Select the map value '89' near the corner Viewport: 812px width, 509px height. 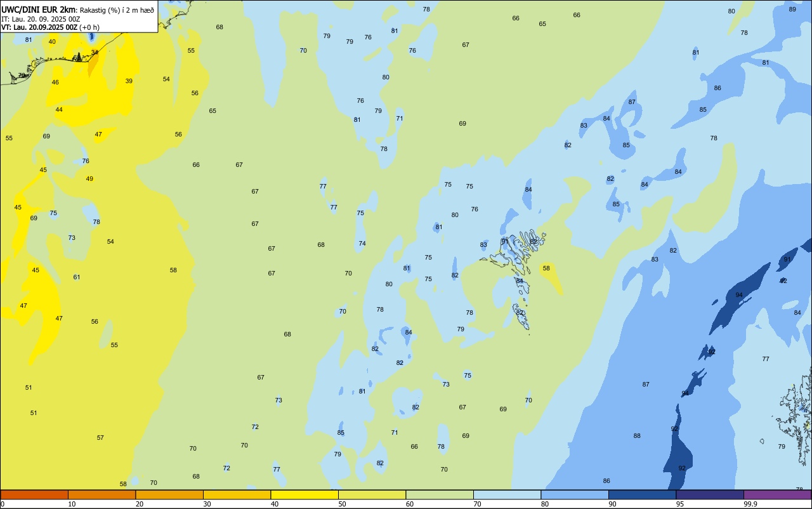(792, 9)
